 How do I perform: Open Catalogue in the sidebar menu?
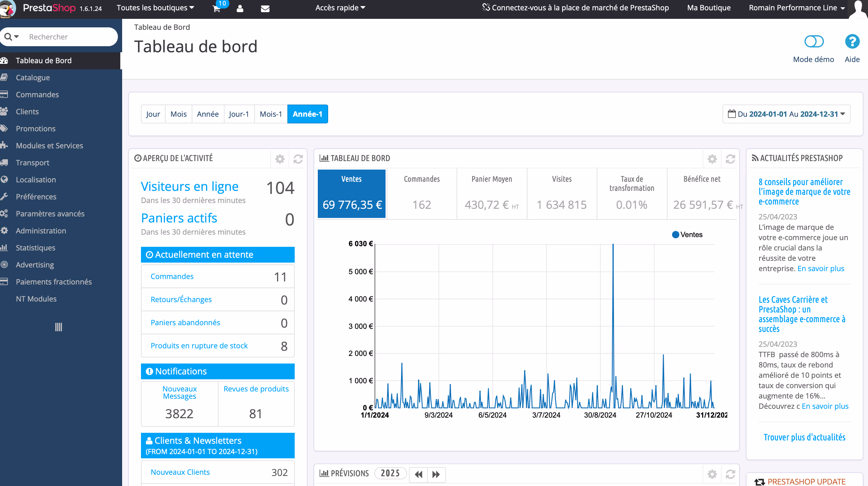(x=33, y=78)
